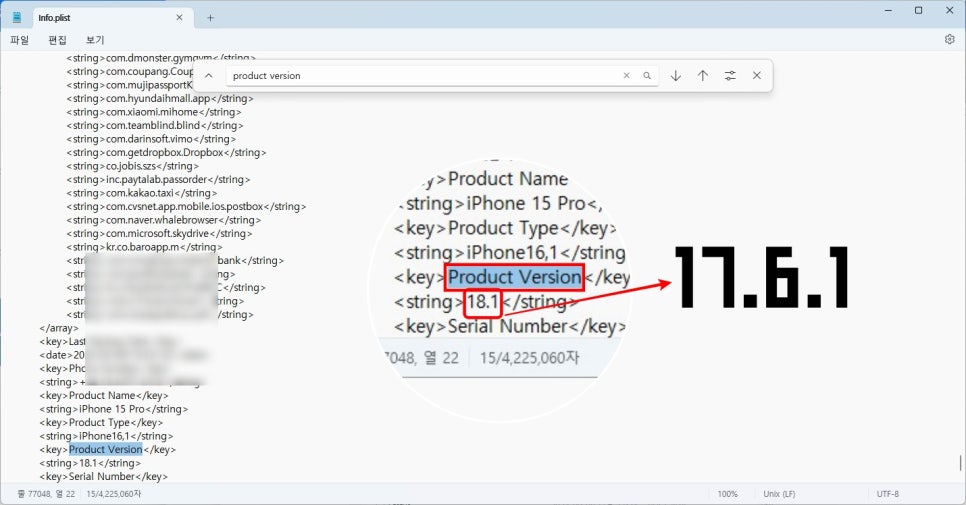Clear the find text with X icon

coord(627,75)
